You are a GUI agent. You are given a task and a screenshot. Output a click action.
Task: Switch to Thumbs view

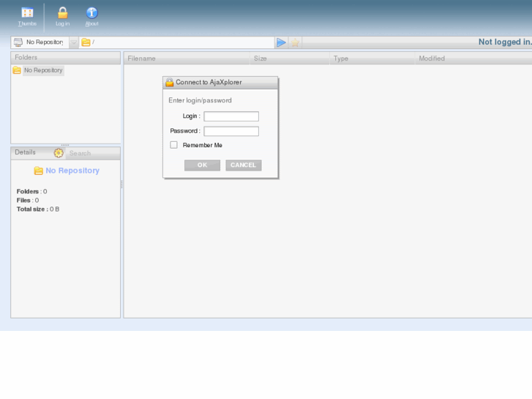point(27,17)
